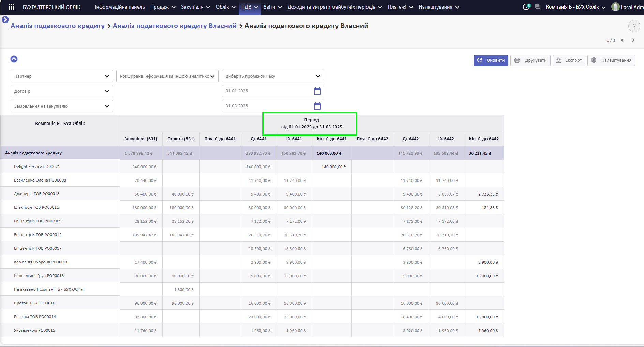Screen dimensions: 644x347
Task: Click row Укртелеком PO00015
Action: point(252,330)
